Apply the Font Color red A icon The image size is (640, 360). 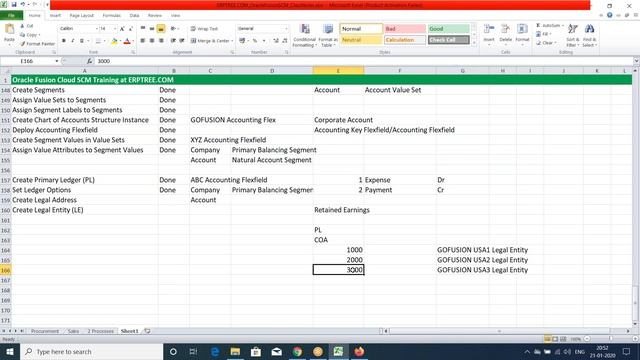pos(127,41)
